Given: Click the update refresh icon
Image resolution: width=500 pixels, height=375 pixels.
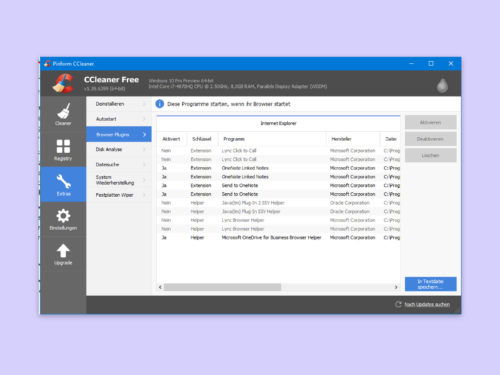Looking at the screenshot, I should tap(398, 304).
